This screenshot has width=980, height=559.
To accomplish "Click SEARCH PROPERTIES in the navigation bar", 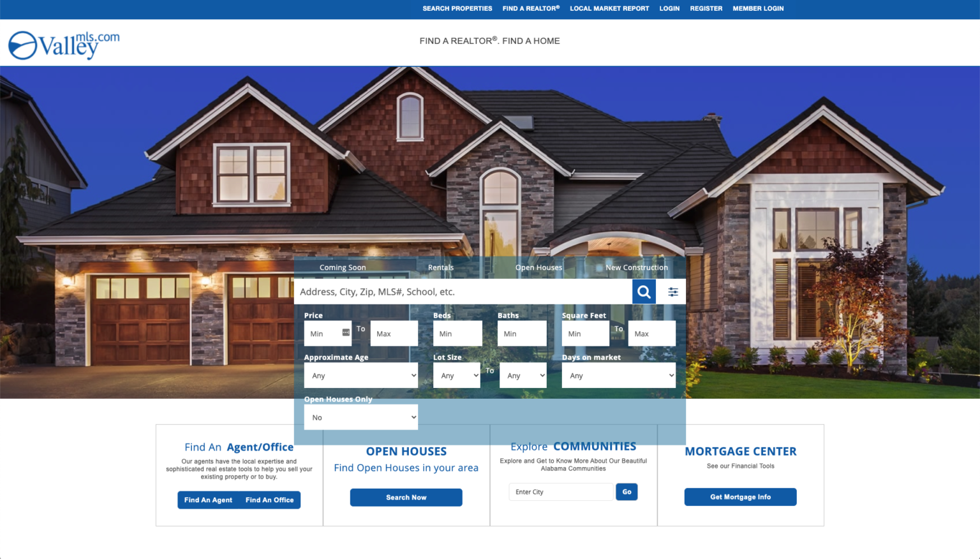I will click(x=457, y=8).
